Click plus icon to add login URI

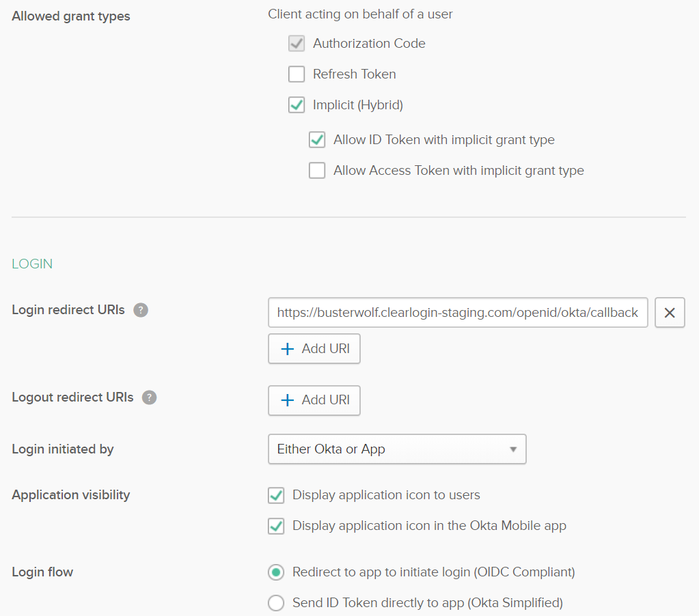point(288,349)
